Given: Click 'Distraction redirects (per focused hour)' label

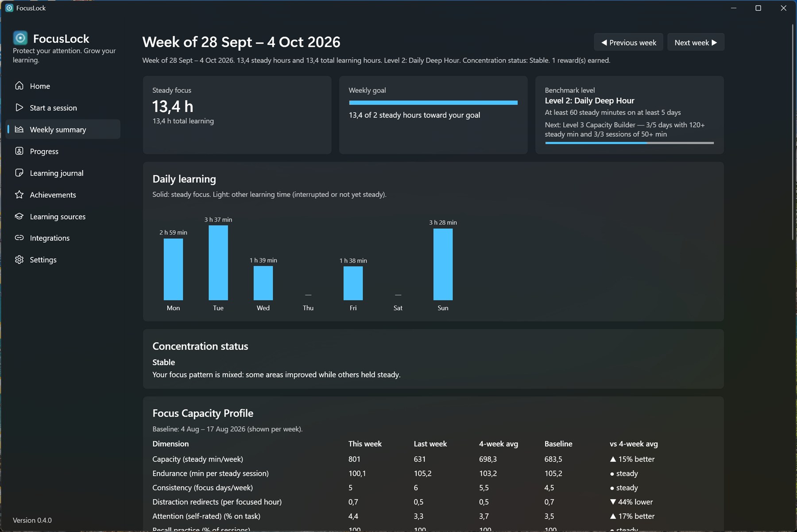Looking at the screenshot, I should tap(217, 502).
